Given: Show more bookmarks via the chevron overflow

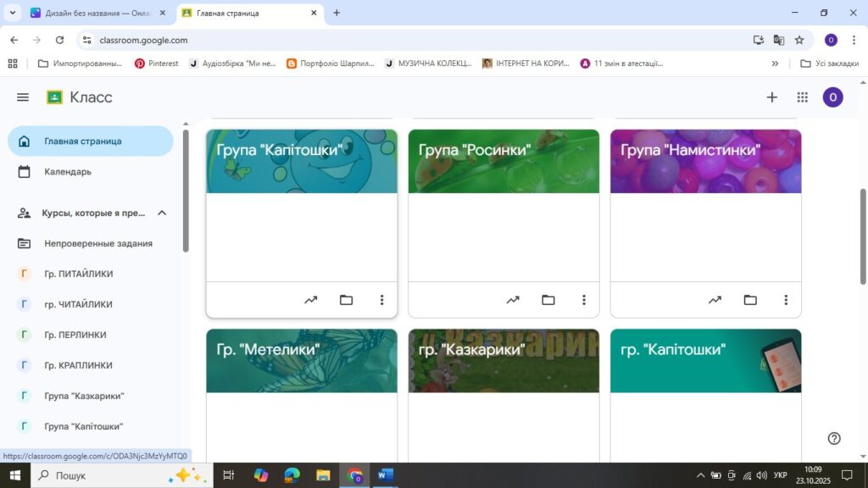Looking at the screenshot, I should tap(775, 64).
